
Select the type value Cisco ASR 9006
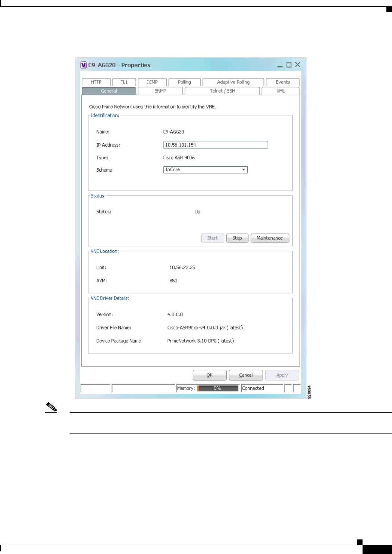pyautogui.click(x=179, y=158)
